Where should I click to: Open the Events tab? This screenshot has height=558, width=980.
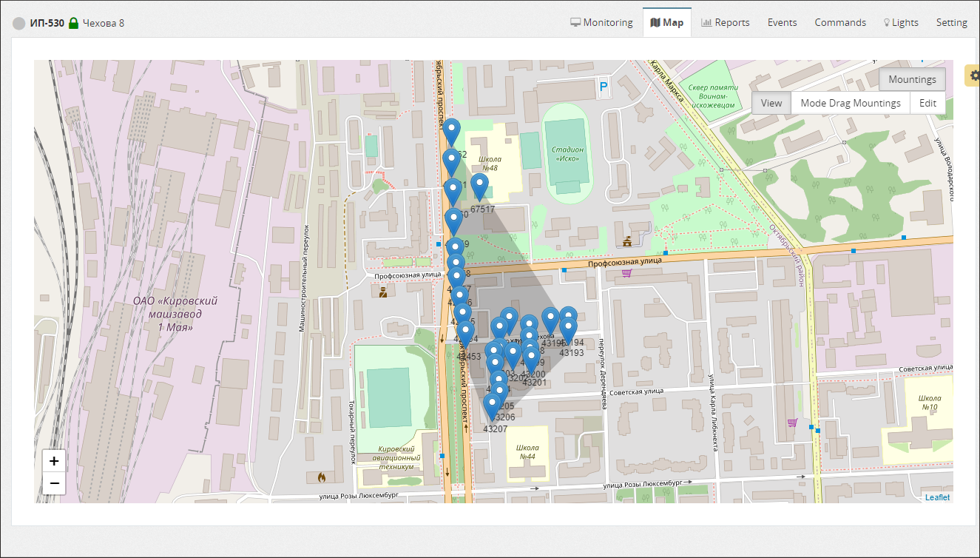782,22
